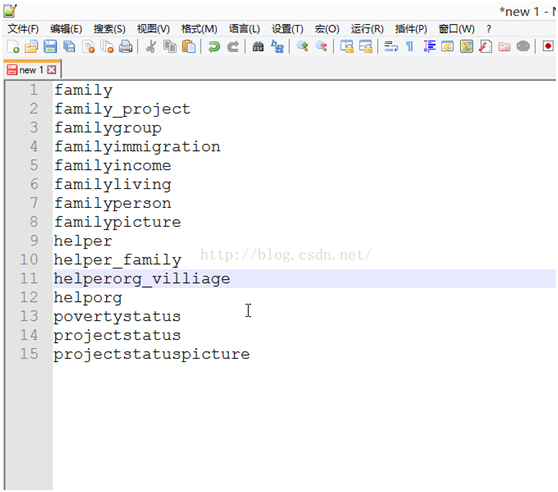Viewport: 558px width, 492px height.
Task: Open the 文件(F) menu
Action: (23, 29)
